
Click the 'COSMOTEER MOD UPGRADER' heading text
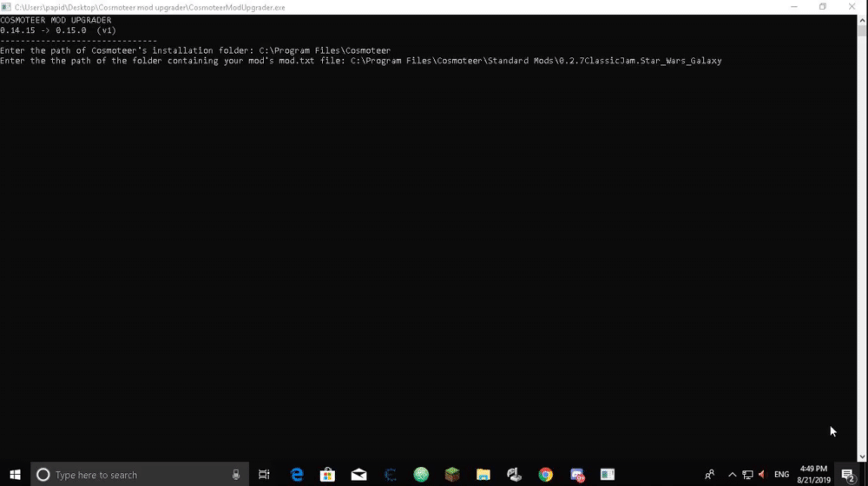(56, 20)
